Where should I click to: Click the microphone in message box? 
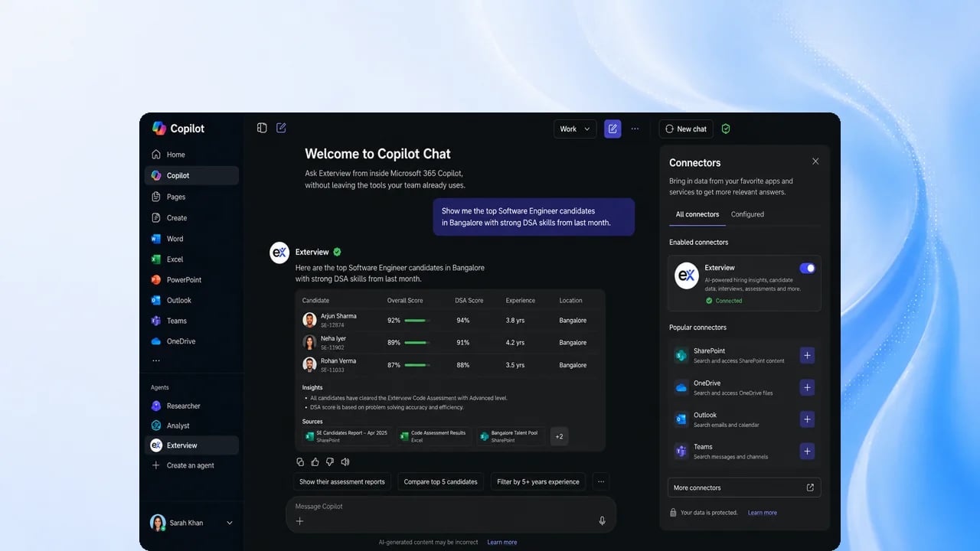click(602, 520)
